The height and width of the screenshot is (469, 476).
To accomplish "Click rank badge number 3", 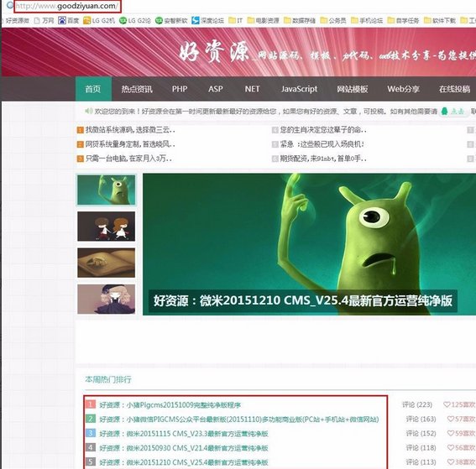I will 90,433.
